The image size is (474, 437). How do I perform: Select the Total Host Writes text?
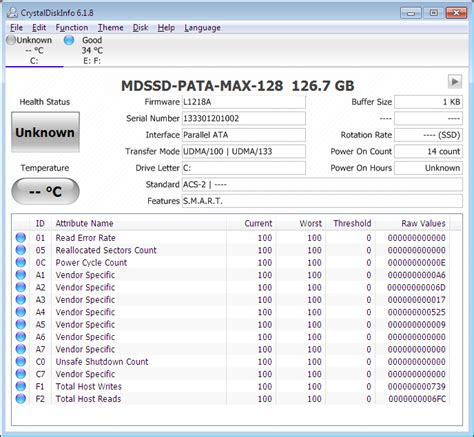88,386
